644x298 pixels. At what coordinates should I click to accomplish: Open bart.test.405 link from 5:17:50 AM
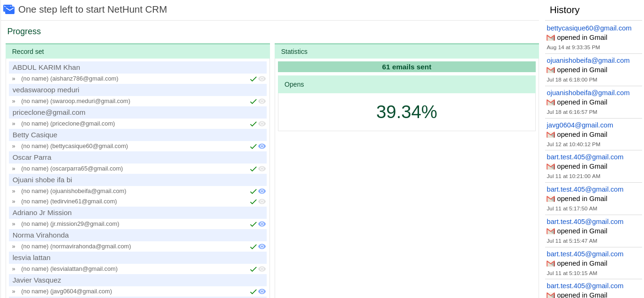tap(585, 189)
